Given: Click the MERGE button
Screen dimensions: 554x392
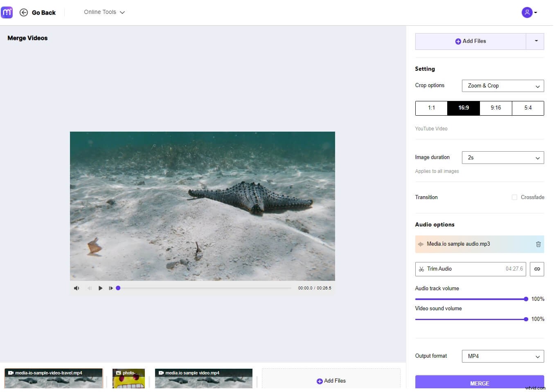Looking at the screenshot, I should (x=479, y=383).
